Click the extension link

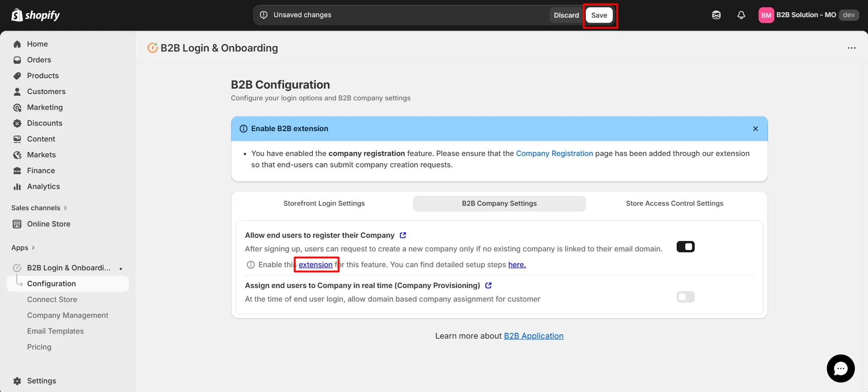(x=315, y=264)
